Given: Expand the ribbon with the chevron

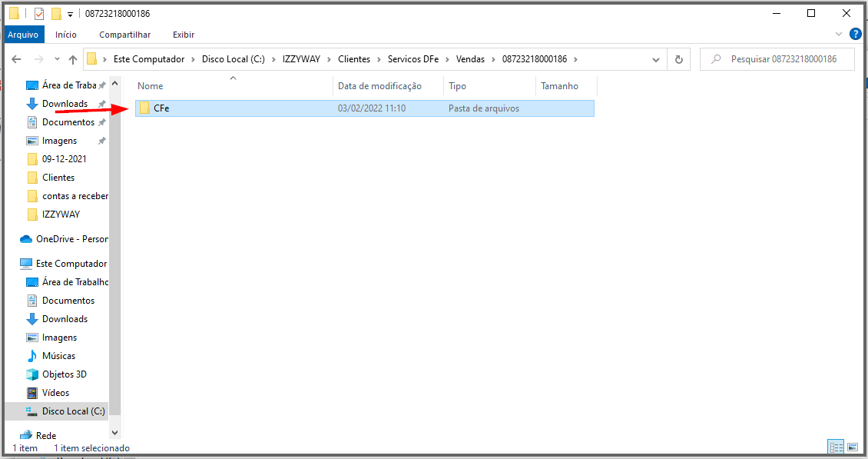Looking at the screenshot, I should 839,35.
